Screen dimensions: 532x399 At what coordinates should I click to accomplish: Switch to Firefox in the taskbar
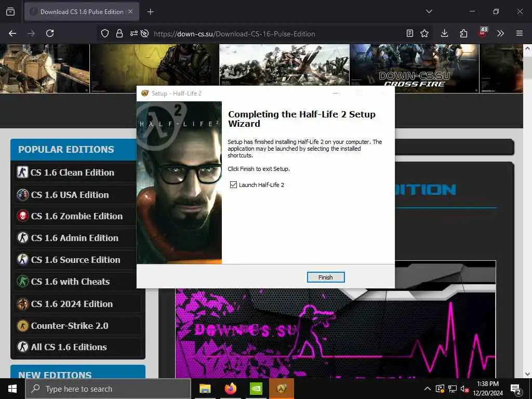[230, 389]
